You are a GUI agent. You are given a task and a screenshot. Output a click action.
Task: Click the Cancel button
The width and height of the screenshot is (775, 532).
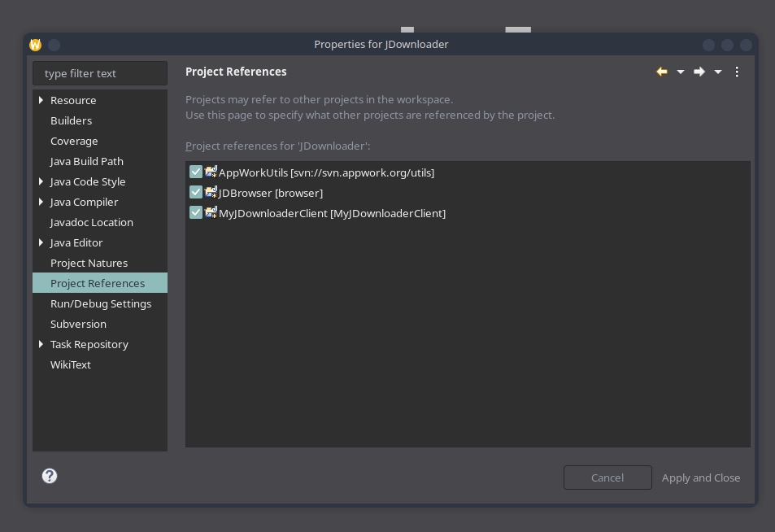607,477
